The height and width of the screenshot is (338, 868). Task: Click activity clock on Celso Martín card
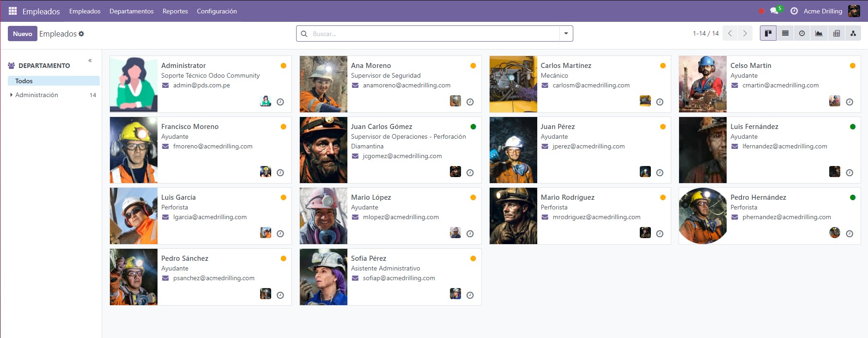(850, 102)
